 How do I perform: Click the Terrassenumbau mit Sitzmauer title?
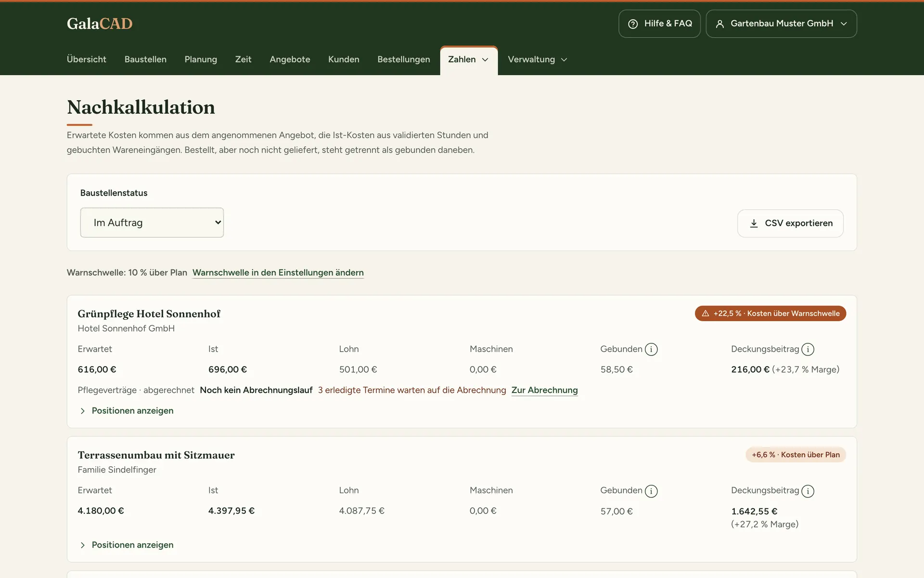156,455
